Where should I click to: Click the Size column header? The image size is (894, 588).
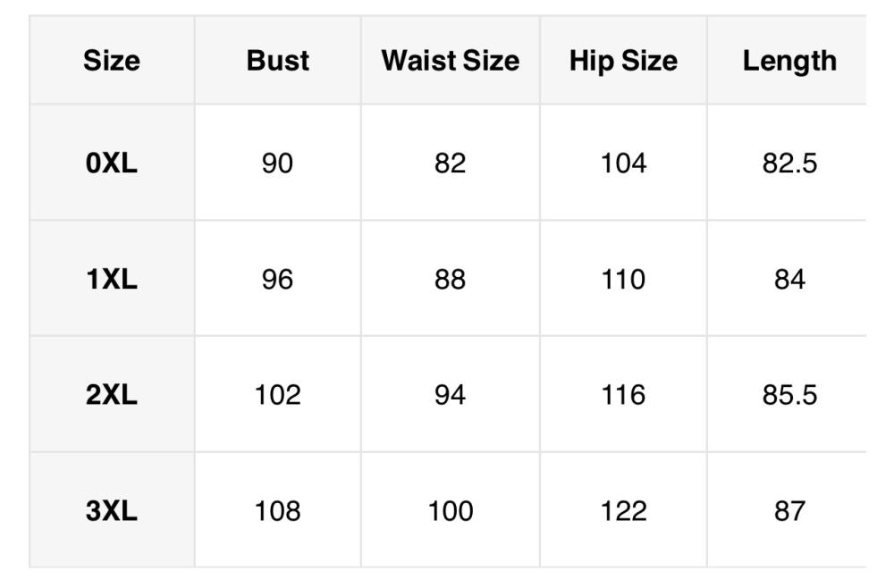(112, 61)
